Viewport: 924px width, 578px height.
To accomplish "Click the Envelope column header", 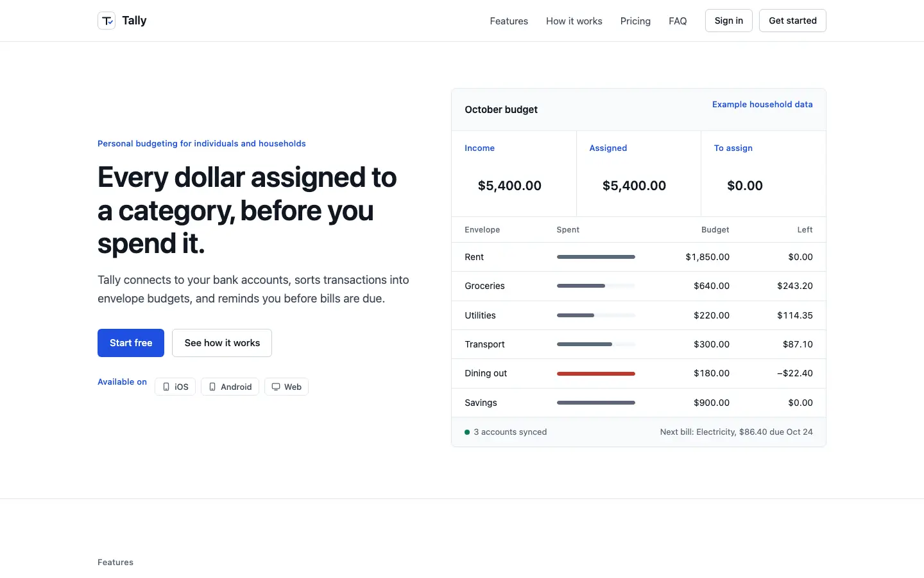I will pyautogui.click(x=483, y=230).
